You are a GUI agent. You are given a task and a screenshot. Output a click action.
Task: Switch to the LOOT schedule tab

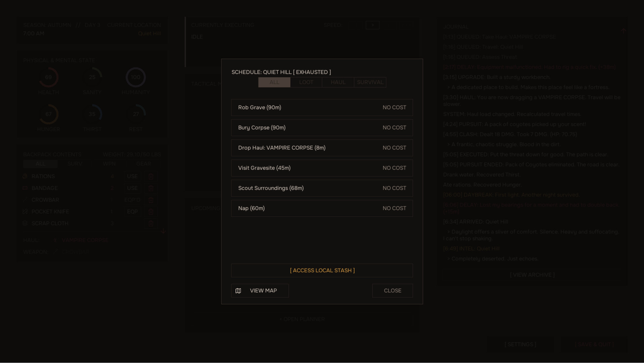(306, 82)
